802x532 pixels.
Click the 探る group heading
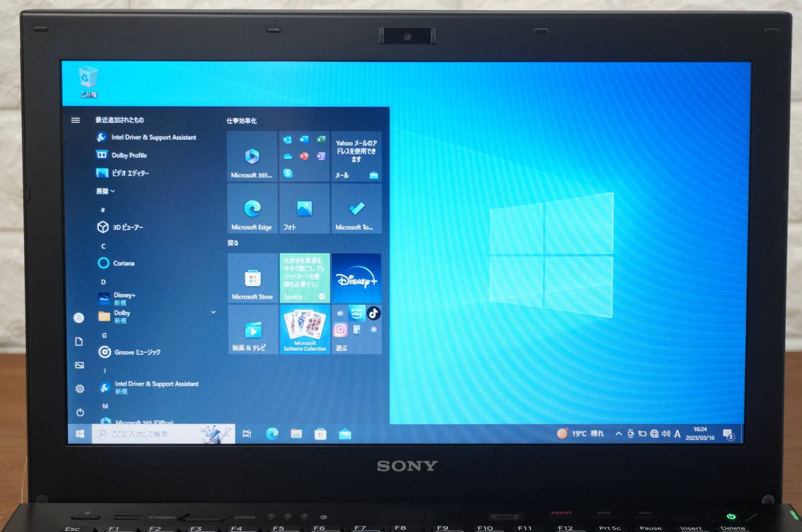tap(233, 243)
